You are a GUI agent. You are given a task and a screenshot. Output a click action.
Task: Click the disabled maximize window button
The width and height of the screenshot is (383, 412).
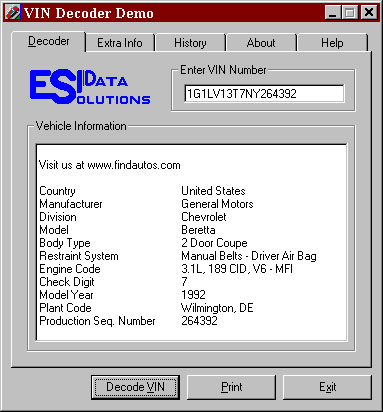point(349,13)
